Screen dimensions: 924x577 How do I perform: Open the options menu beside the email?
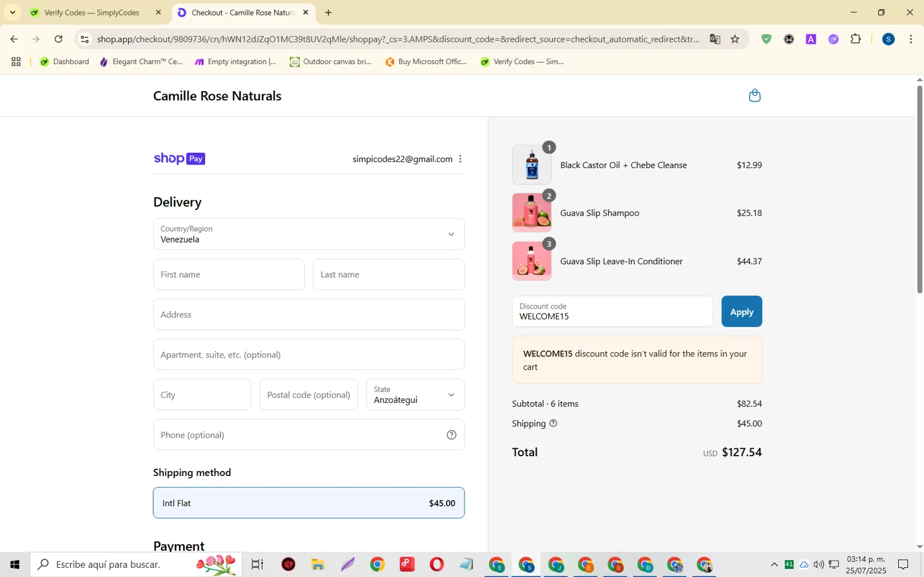pos(460,159)
